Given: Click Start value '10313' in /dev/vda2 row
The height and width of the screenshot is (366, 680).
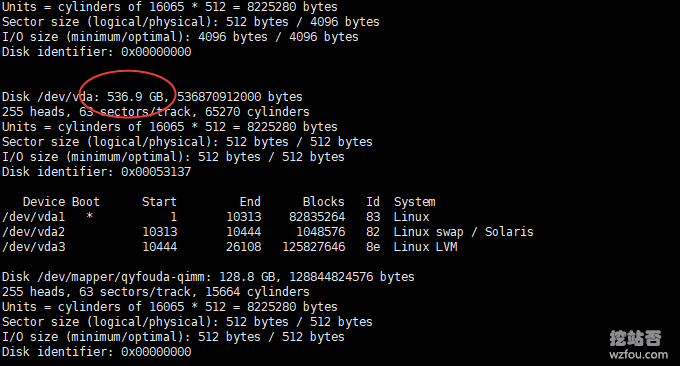Looking at the screenshot, I should [x=160, y=232].
